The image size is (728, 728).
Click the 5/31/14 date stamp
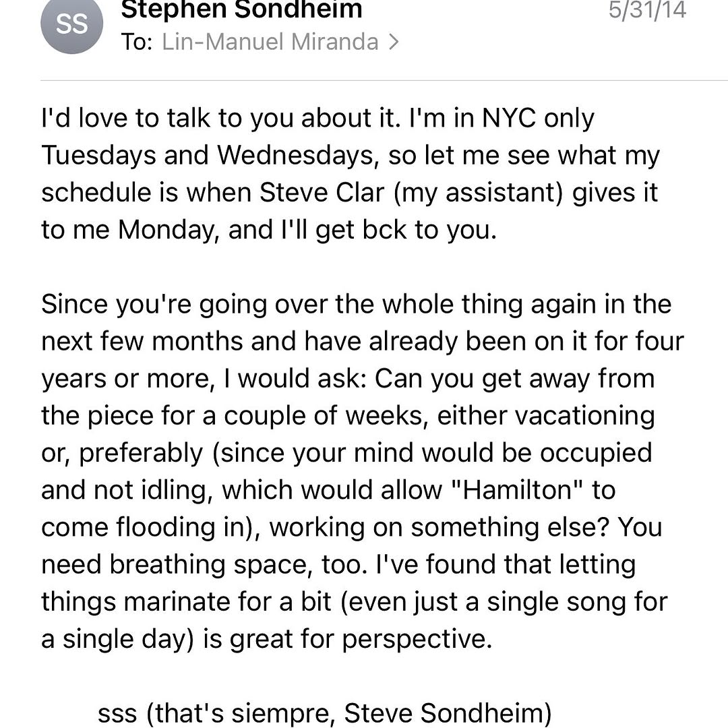[647, 9]
